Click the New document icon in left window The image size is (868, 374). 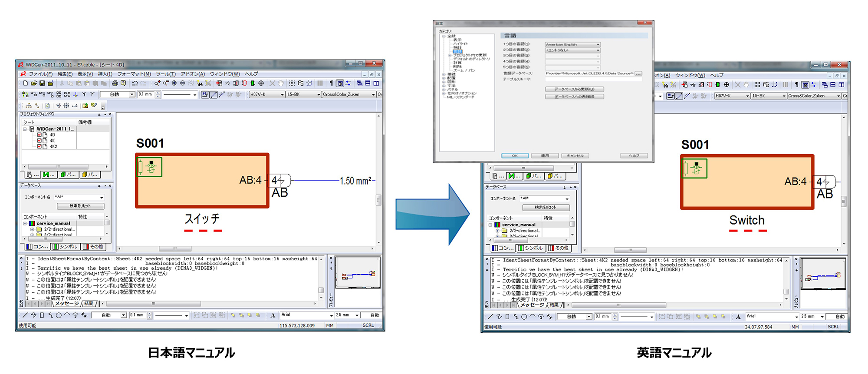tap(25, 83)
